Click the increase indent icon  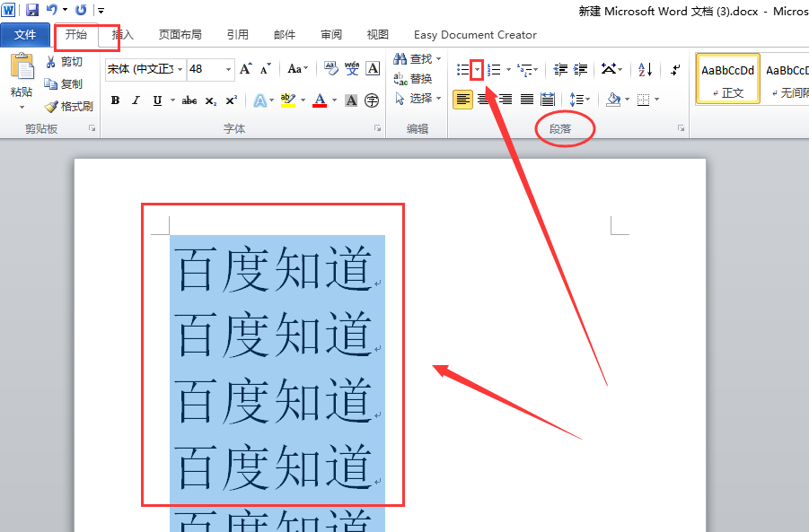coord(580,70)
